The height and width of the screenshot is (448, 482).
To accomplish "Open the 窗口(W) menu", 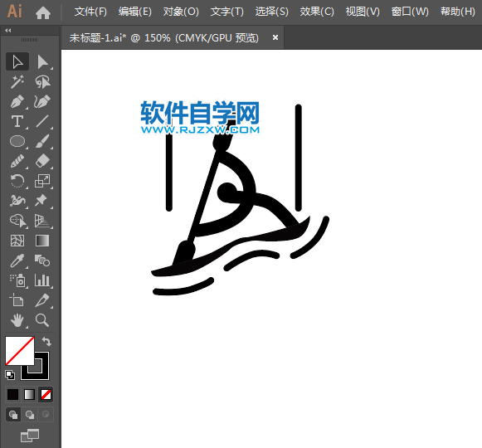I will [410, 12].
